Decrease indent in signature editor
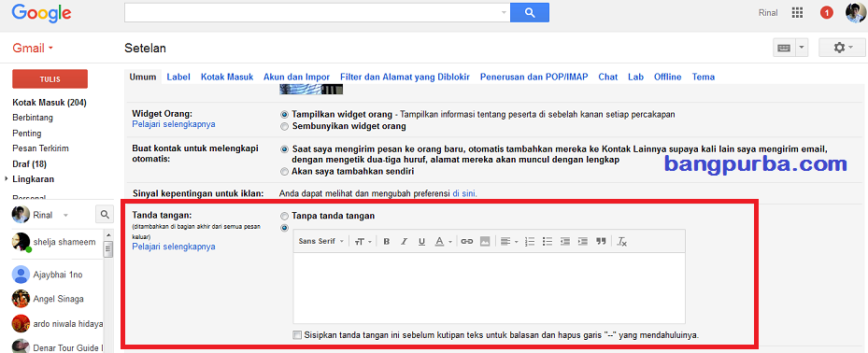 [565, 241]
